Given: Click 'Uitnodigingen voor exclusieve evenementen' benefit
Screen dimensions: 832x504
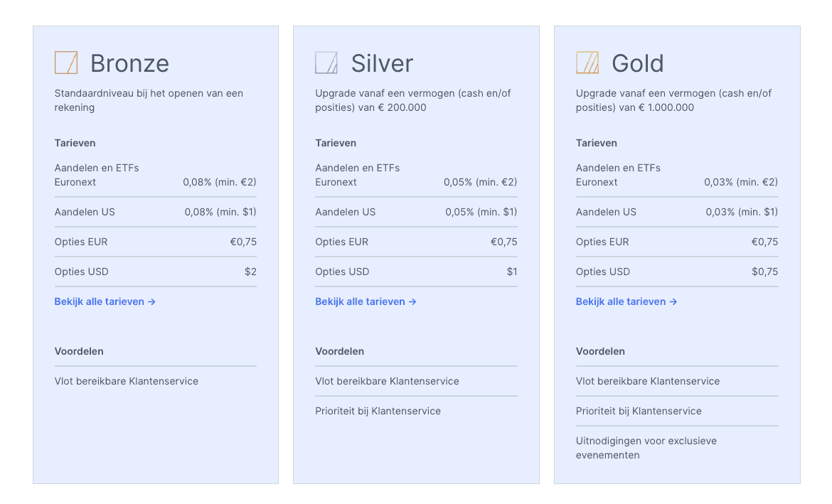Looking at the screenshot, I should point(646,448).
